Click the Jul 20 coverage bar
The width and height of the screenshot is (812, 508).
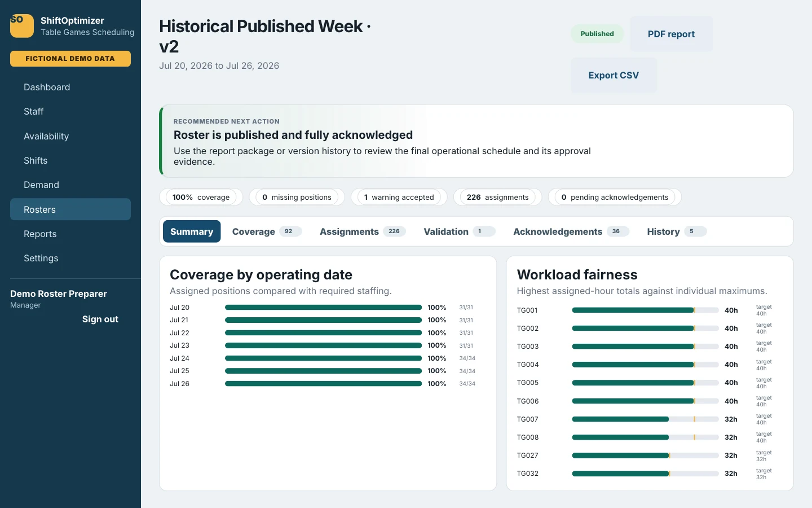coord(323,308)
